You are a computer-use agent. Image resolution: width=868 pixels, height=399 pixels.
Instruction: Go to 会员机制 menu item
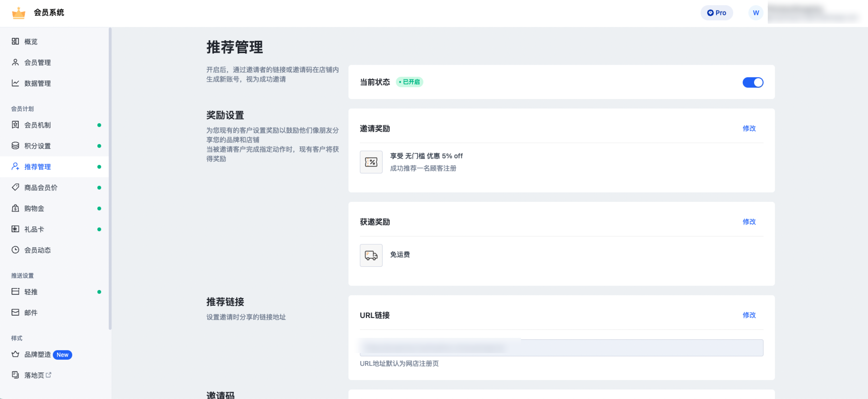pyautogui.click(x=37, y=125)
